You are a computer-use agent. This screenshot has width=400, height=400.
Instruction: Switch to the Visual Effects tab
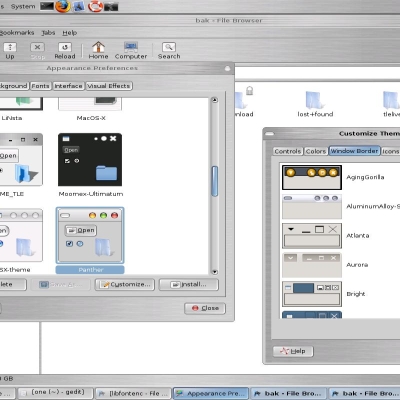pos(109,86)
